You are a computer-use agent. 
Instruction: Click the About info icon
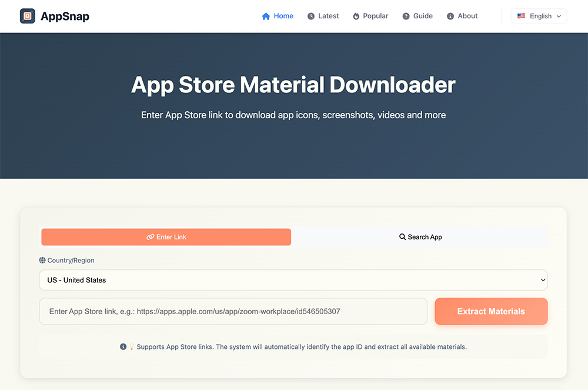point(450,16)
